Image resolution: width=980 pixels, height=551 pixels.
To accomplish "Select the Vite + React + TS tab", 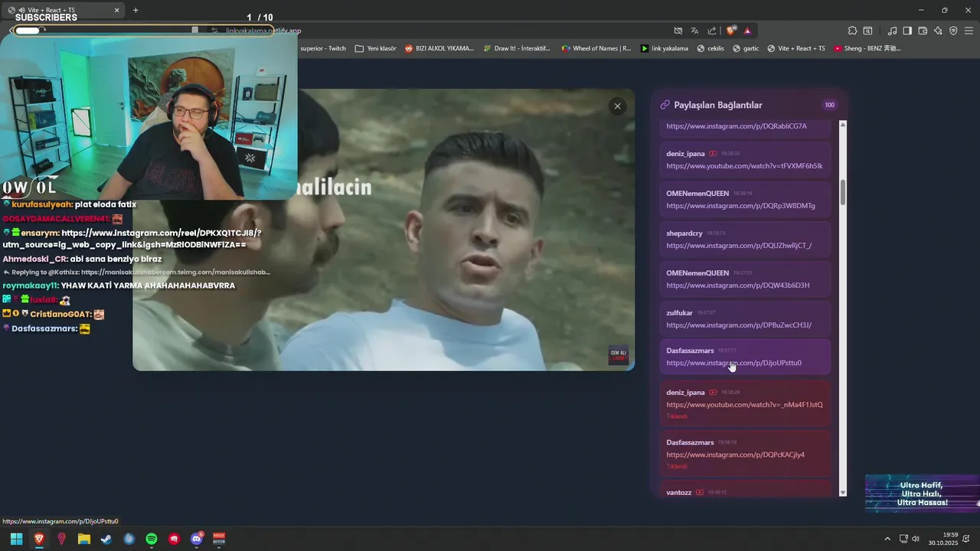I will (64, 10).
